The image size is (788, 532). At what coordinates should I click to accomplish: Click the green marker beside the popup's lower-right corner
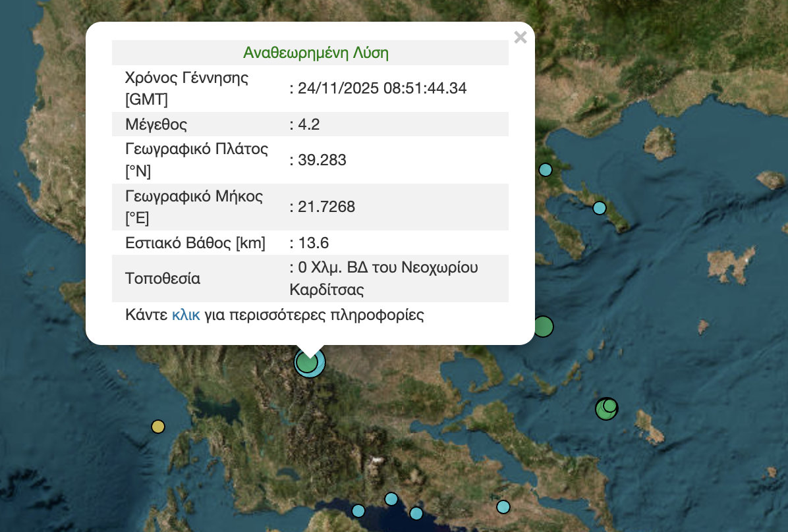click(542, 327)
